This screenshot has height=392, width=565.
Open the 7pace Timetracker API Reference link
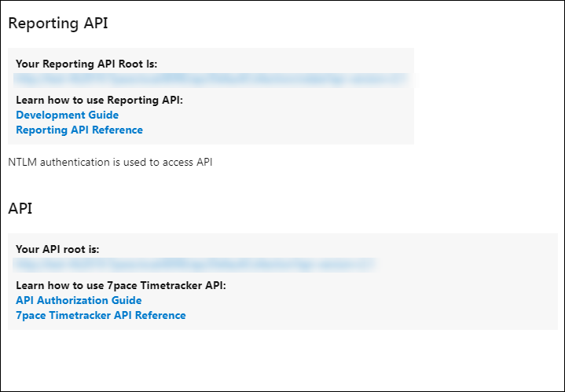pyautogui.click(x=101, y=315)
